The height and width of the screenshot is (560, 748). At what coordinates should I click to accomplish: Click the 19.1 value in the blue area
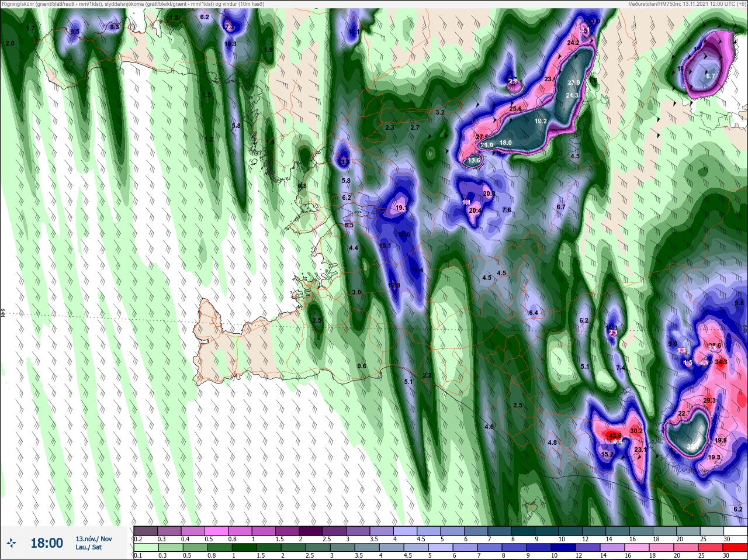[x=401, y=208]
